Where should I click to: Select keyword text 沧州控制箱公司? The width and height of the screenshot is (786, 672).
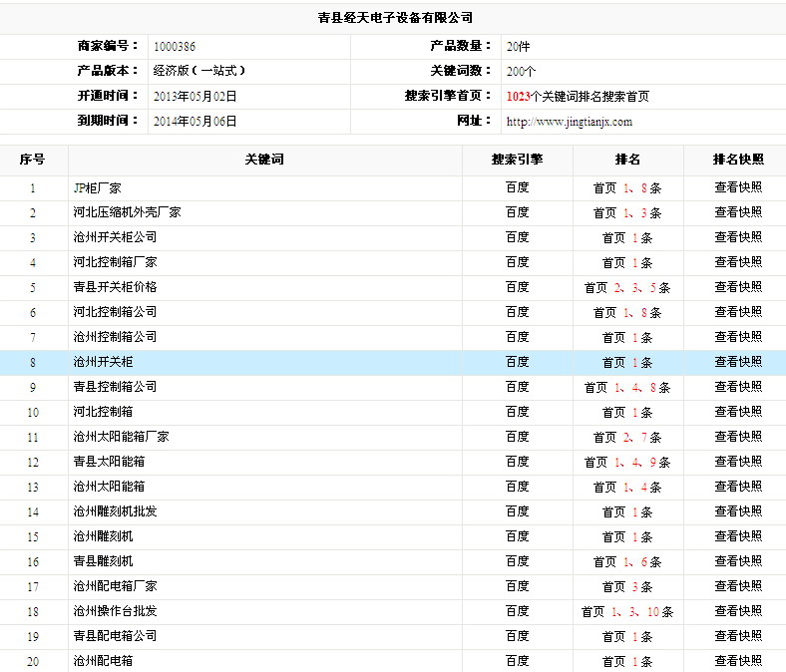pyautogui.click(x=115, y=337)
